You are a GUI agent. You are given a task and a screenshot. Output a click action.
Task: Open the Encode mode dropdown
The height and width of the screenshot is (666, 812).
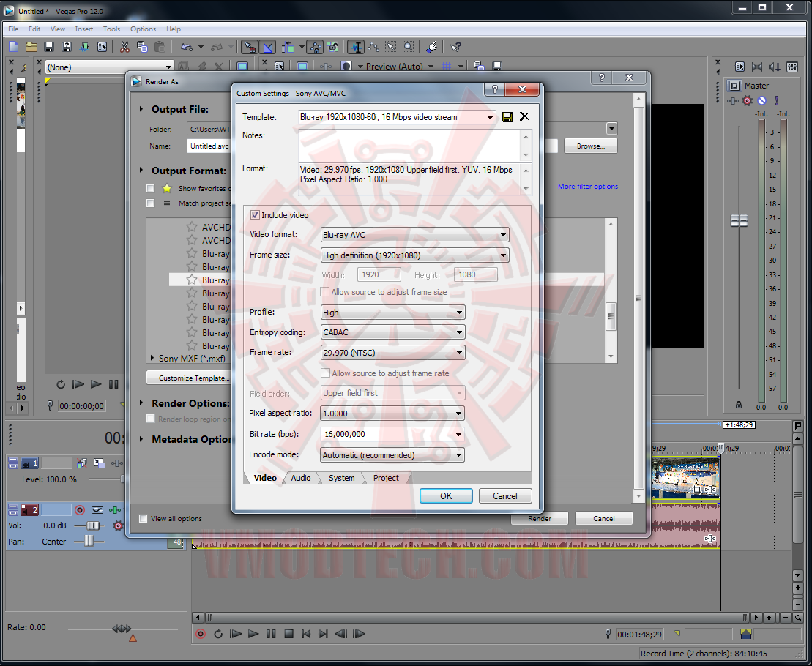coord(392,455)
